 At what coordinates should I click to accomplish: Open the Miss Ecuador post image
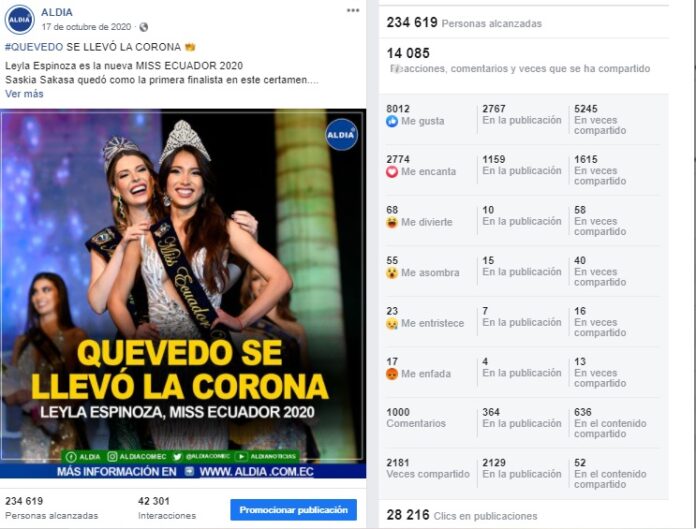(183, 294)
